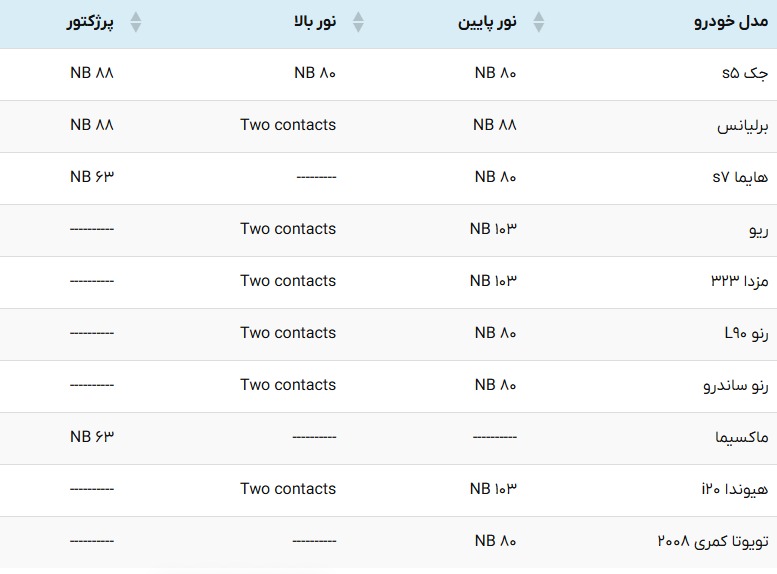Select the ماکسیما car model cell
Screen dimensions: 777x574
point(742,437)
